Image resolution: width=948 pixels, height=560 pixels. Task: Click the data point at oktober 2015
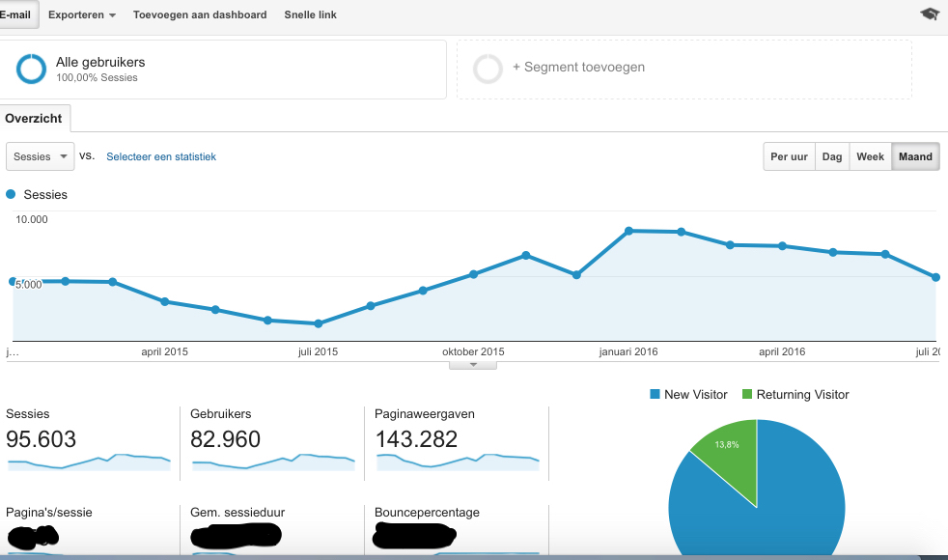(x=473, y=274)
